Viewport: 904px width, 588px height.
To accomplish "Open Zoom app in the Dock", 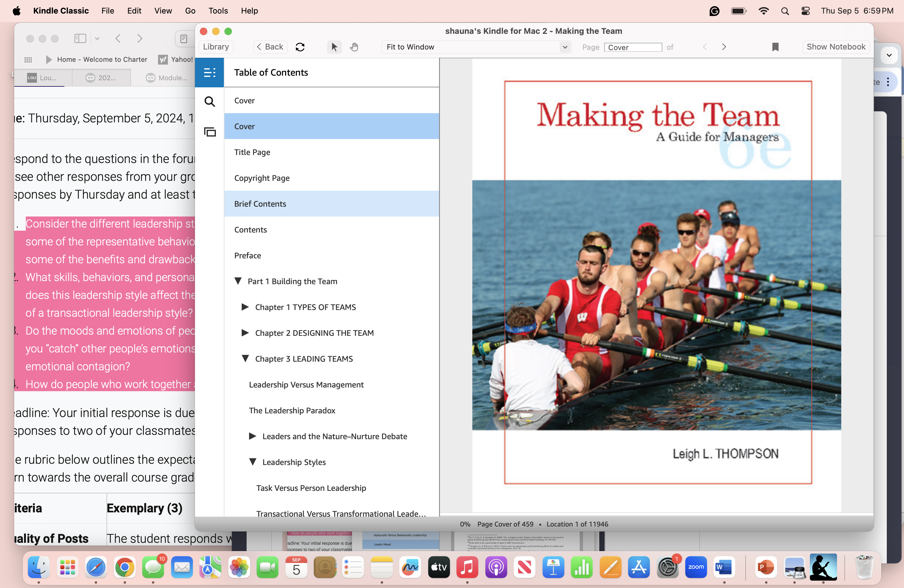I will (x=696, y=567).
